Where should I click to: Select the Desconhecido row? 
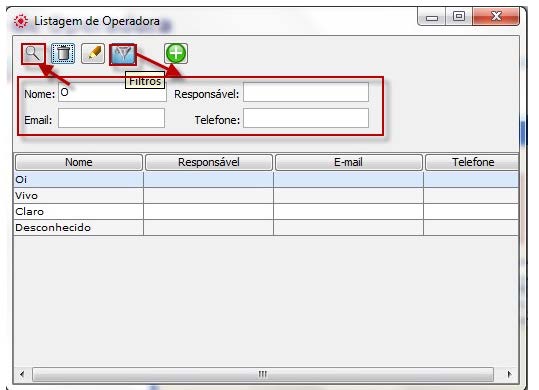coord(266,227)
